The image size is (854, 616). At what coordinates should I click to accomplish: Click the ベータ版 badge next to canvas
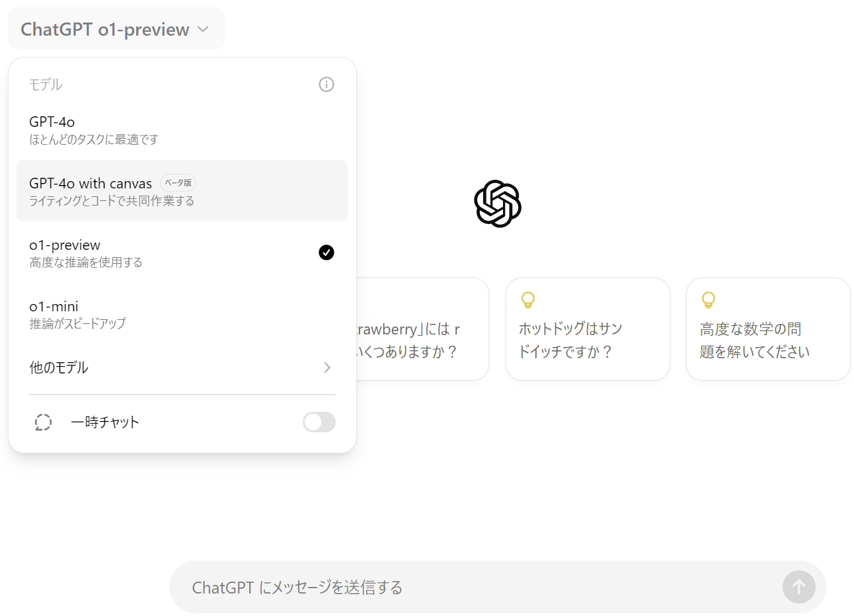[178, 183]
